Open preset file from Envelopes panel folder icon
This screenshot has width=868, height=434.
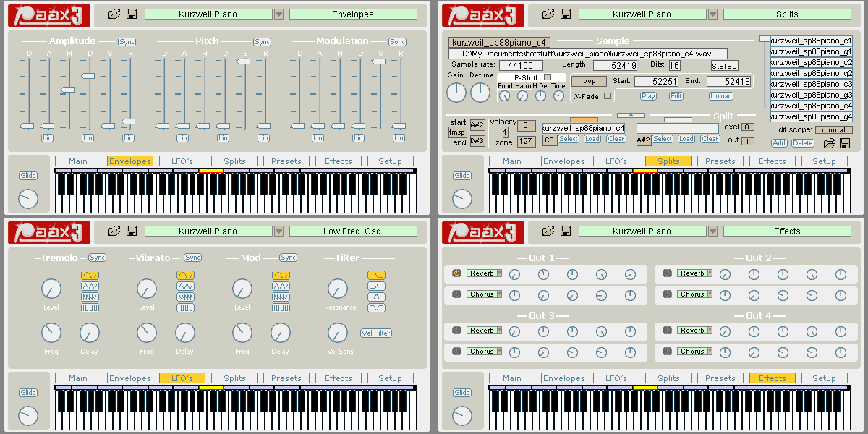point(114,14)
